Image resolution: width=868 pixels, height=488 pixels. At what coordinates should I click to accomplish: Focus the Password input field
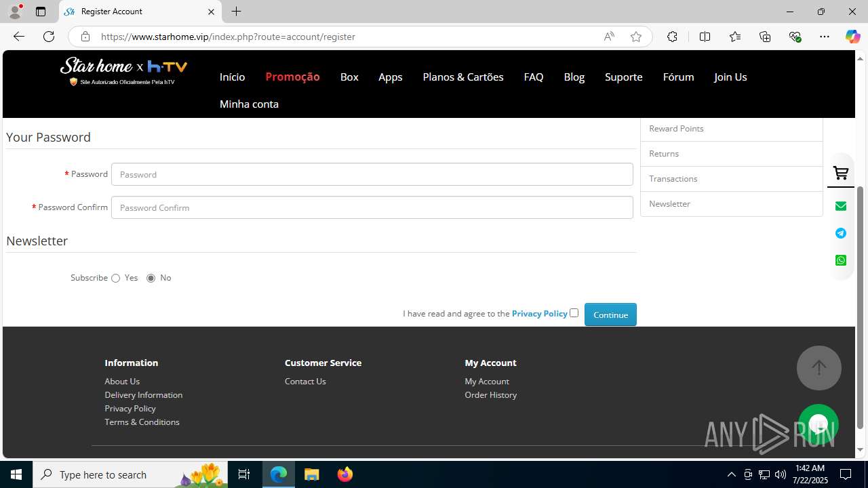(x=372, y=174)
